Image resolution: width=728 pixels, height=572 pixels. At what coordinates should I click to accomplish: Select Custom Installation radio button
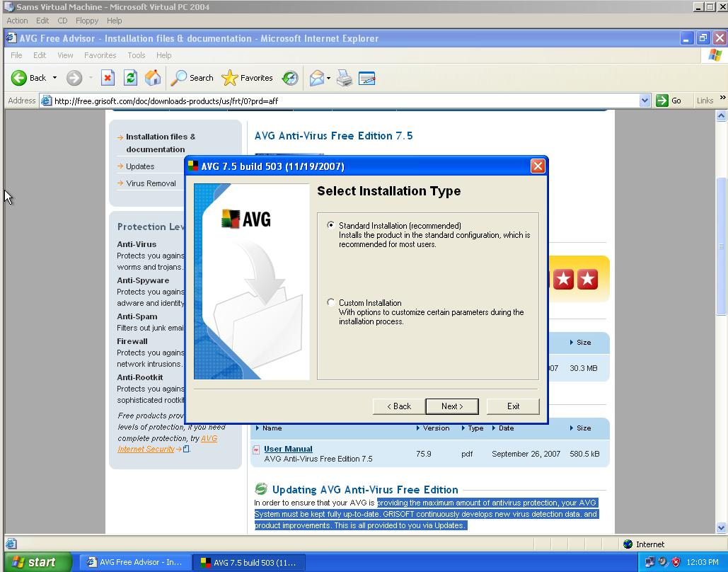(x=330, y=302)
